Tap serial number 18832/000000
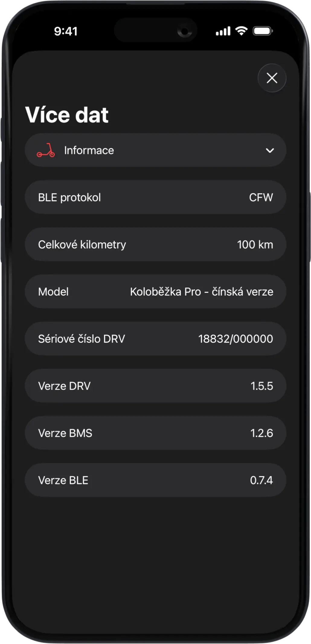Image resolution: width=311 pixels, height=644 pixels. coord(236,339)
